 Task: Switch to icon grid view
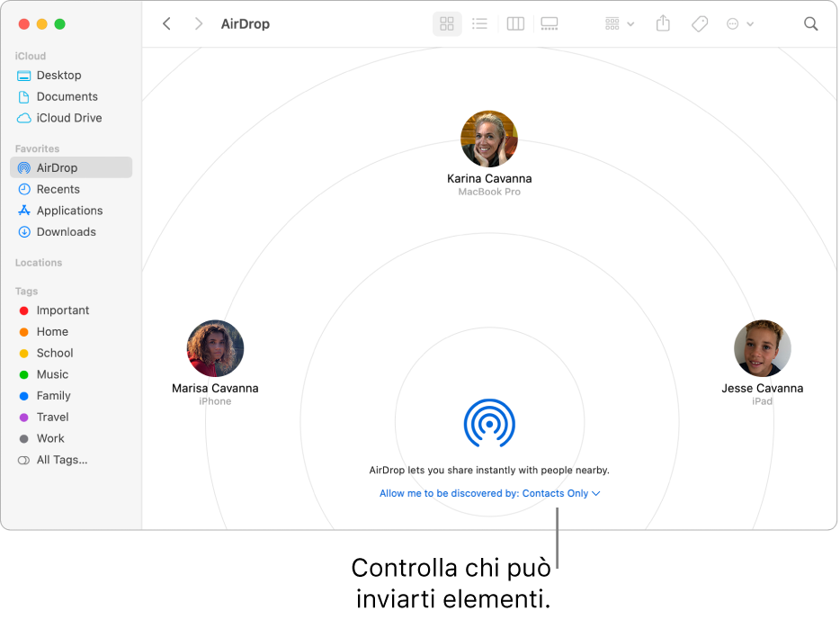(x=447, y=23)
